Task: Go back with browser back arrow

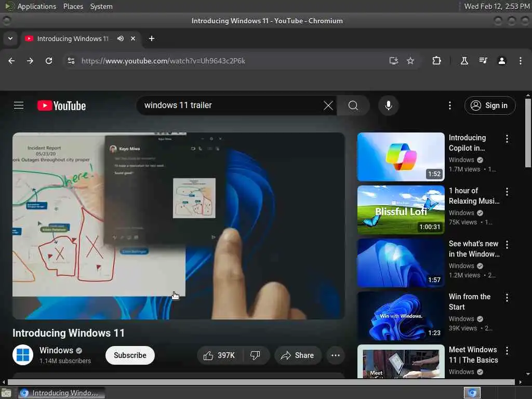Action: [x=11, y=61]
